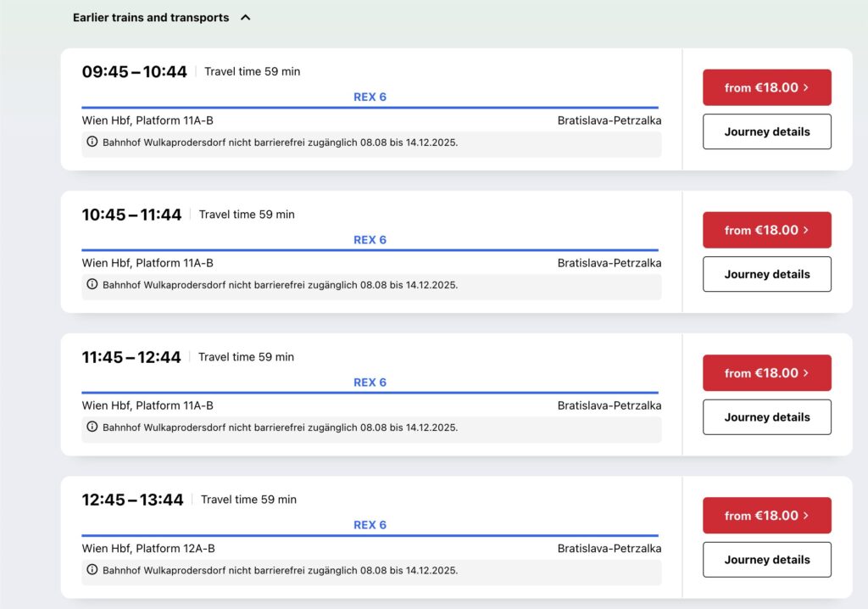The image size is (868, 609).
Task: Collapse the Earlier trains and transports chevron
Action: coord(246,17)
